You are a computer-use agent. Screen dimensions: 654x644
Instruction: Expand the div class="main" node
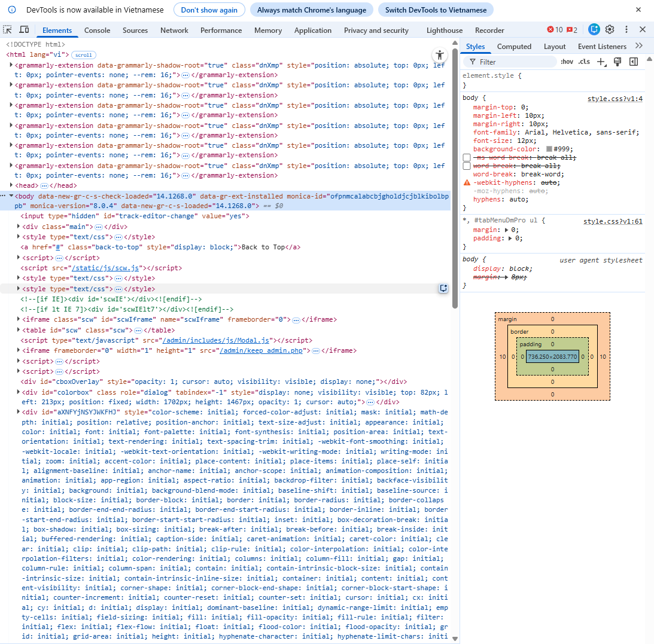pos(18,227)
